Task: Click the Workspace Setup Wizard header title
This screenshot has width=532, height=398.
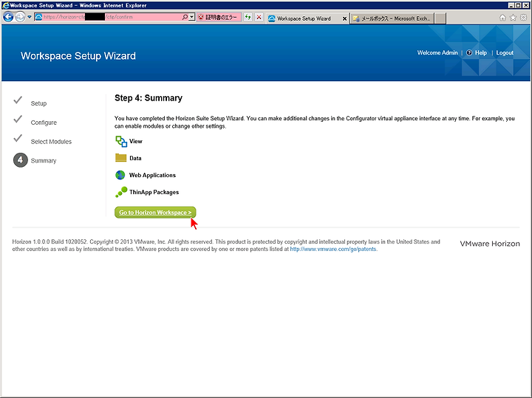Action: pyautogui.click(x=78, y=55)
